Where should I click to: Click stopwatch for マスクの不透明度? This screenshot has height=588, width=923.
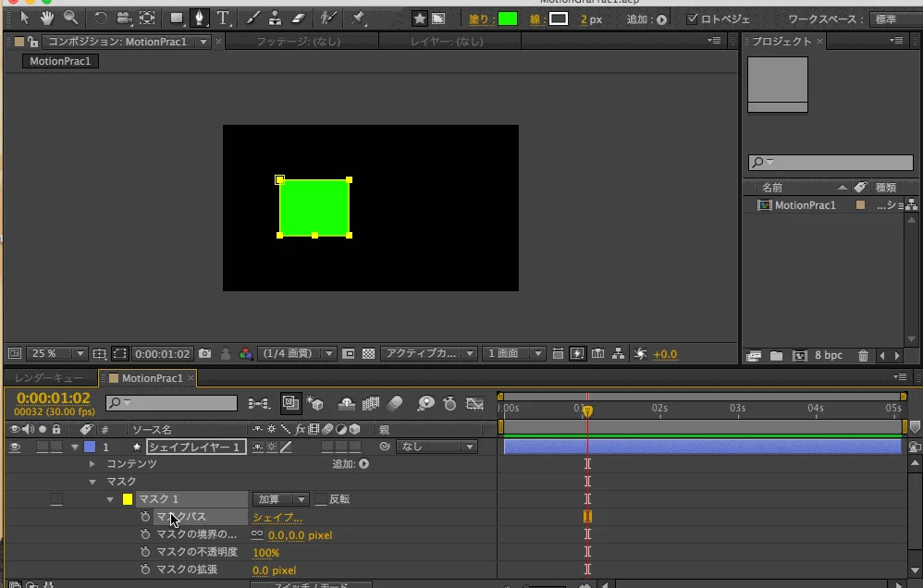(x=145, y=552)
